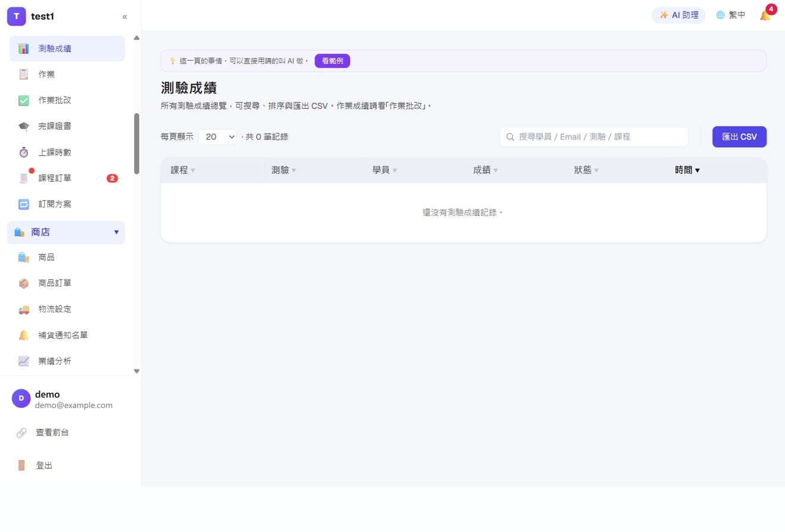Image resolution: width=785 pixels, height=532 pixels.
Task: Click the search field for 學員 / Email
Action: (594, 137)
